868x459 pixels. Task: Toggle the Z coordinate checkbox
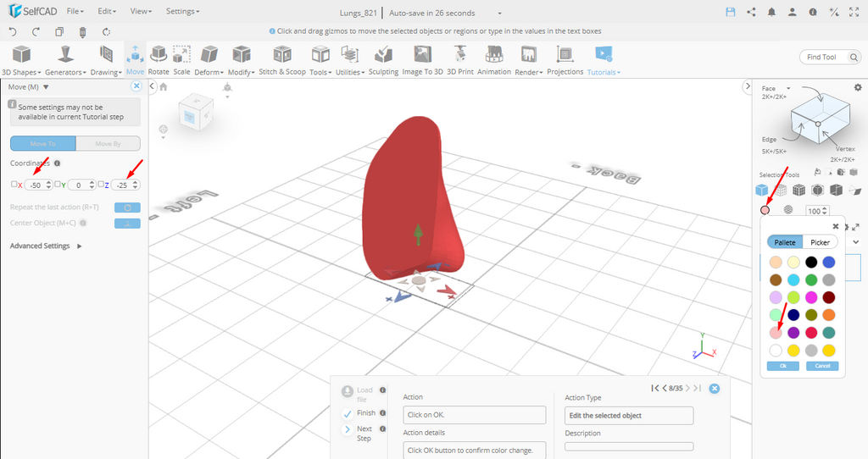coord(101,185)
